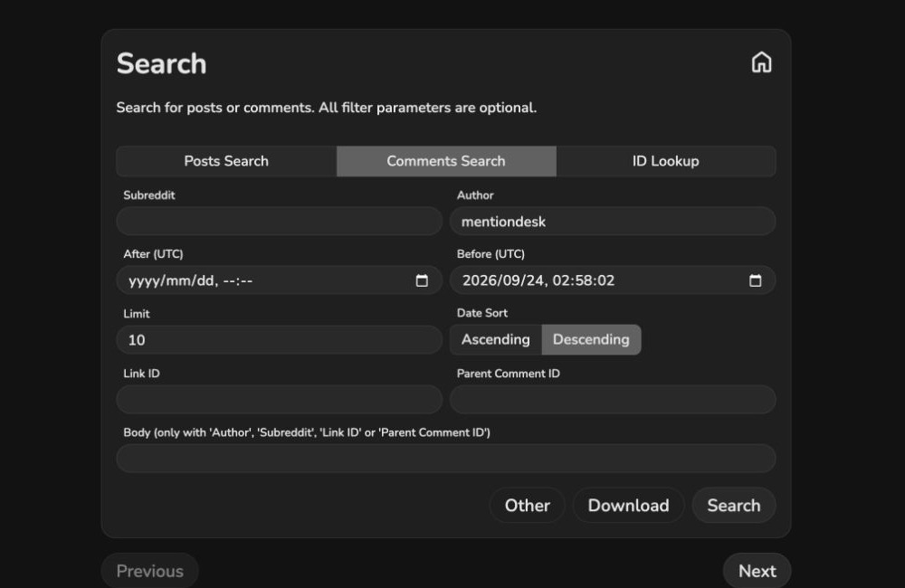This screenshot has height=588, width=905.
Task: Open the ID Lookup tab
Action: tap(666, 161)
